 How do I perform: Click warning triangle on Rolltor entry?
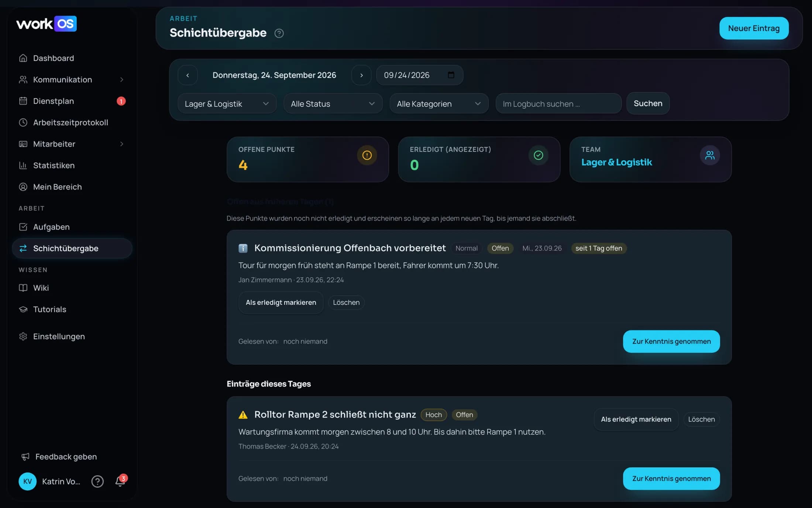(x=243, y=415)
